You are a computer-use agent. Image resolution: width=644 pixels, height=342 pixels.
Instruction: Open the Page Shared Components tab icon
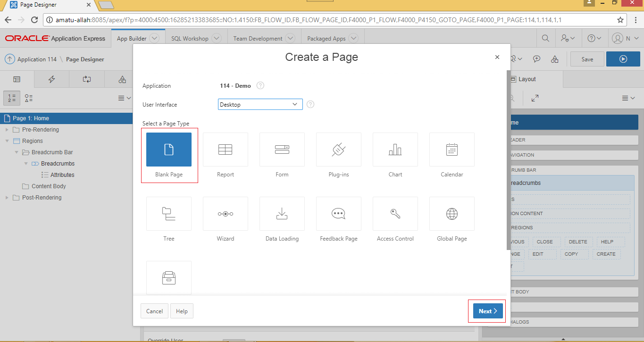tap(121, 79)
